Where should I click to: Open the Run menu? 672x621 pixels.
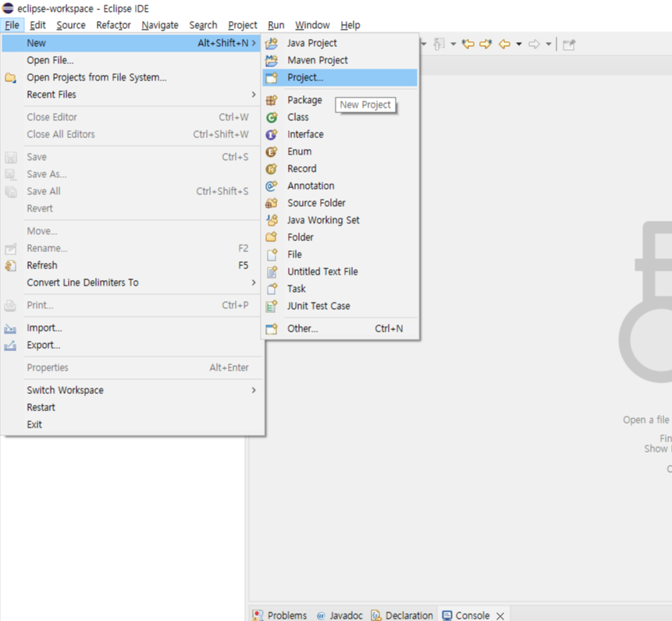click(x=276, y=25)
